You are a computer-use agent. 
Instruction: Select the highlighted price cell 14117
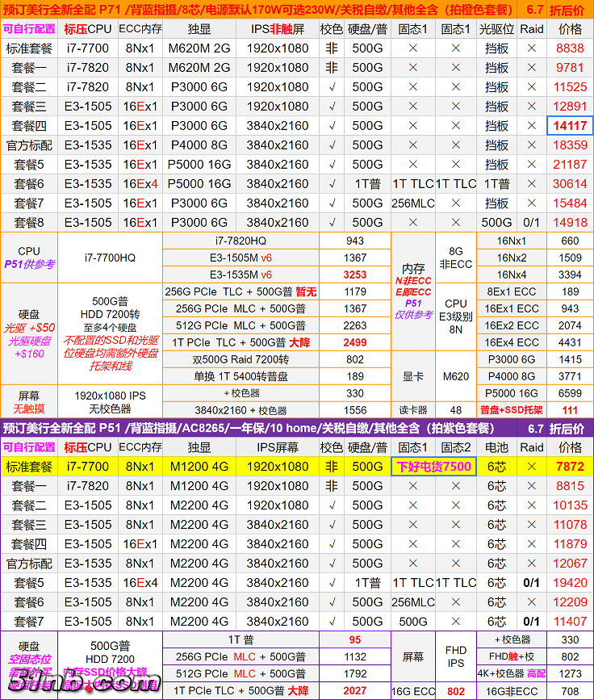click(x=570, y=125)
